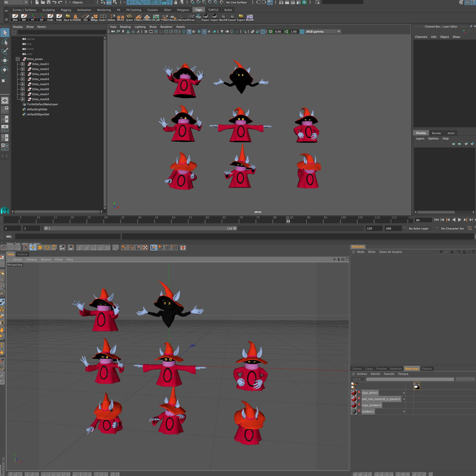Click the material preview size slider

(x=410, y=379)
